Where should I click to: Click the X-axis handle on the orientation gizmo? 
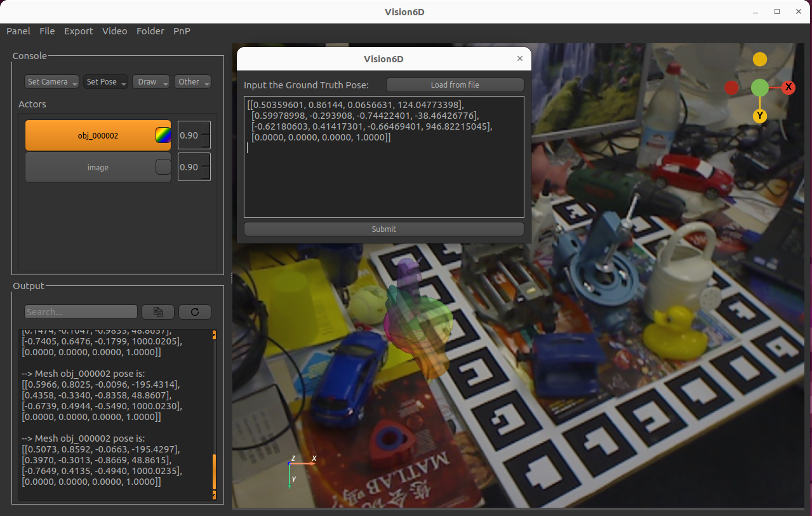click(x=789, y=87)
